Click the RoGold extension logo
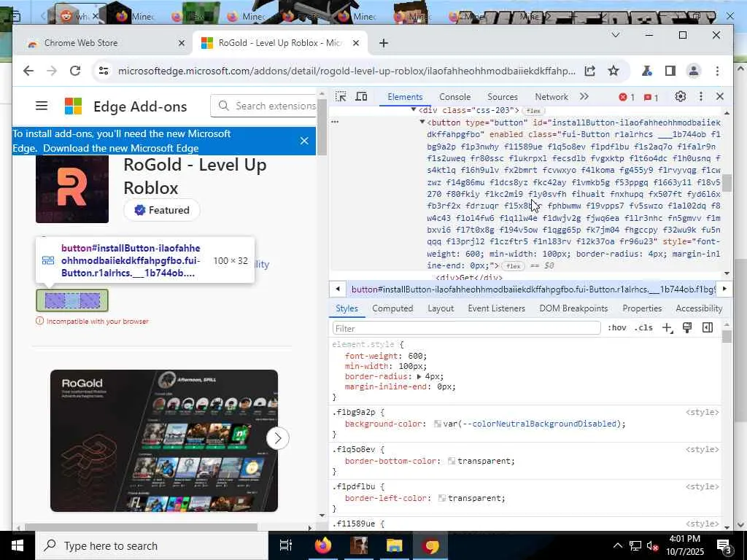 (x=72, y=189)
